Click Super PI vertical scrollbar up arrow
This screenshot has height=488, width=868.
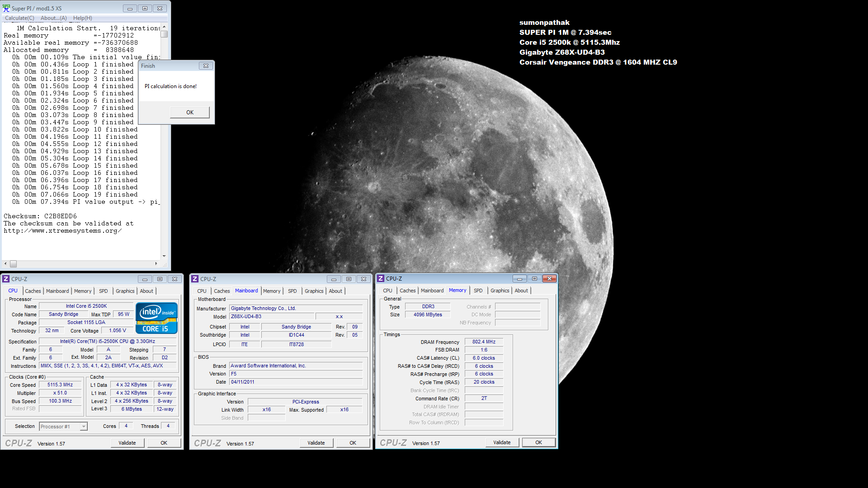164,27
